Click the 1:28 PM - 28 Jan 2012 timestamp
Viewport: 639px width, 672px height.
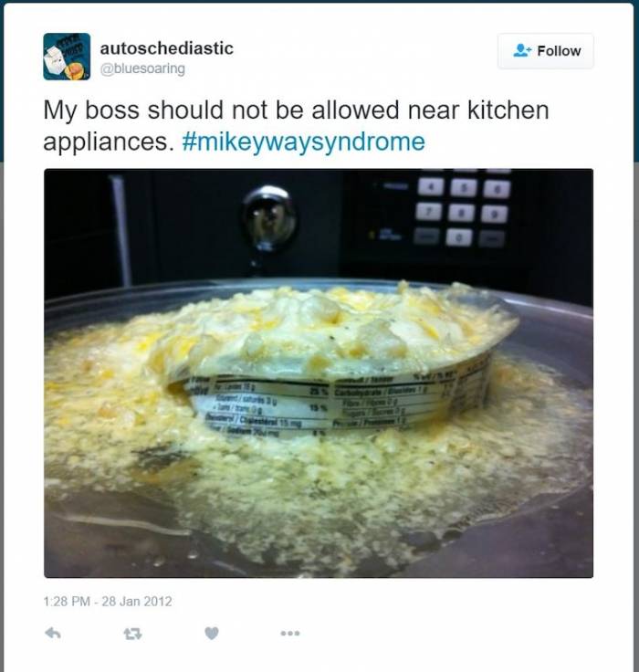click(x=108, y=602)
